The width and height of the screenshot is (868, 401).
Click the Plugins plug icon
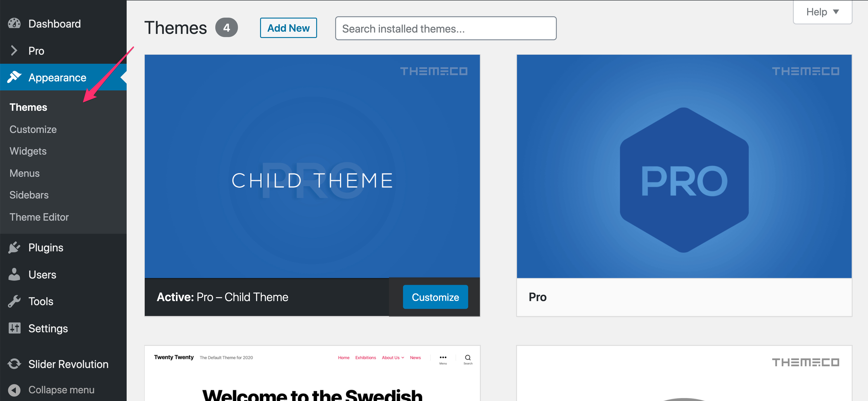coord(14,248)
